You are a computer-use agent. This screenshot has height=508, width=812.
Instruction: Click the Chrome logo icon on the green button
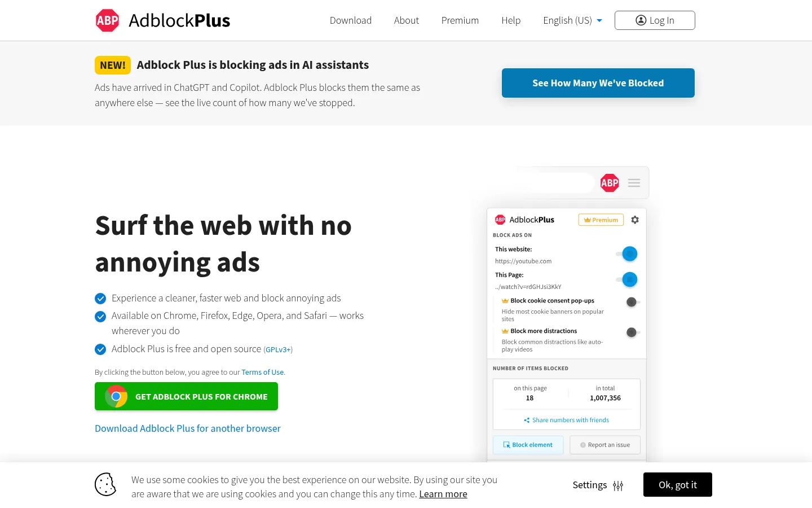tap(116, 396)
